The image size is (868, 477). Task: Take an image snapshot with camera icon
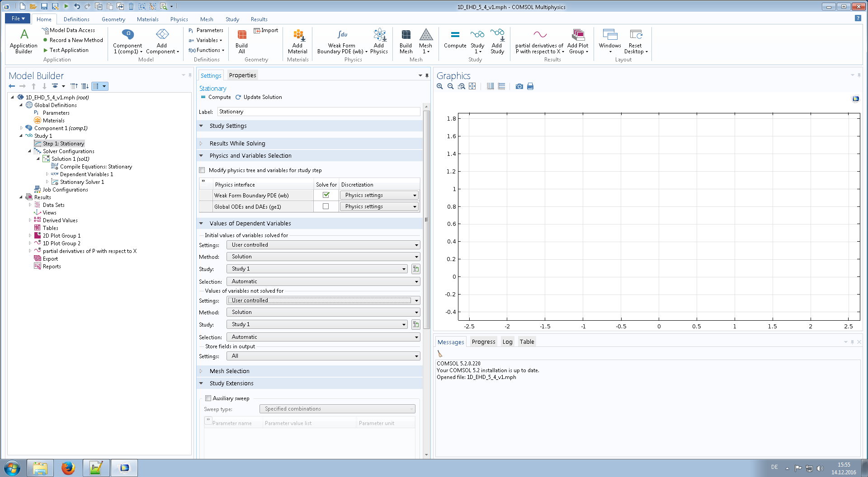(x=519, y=86)
